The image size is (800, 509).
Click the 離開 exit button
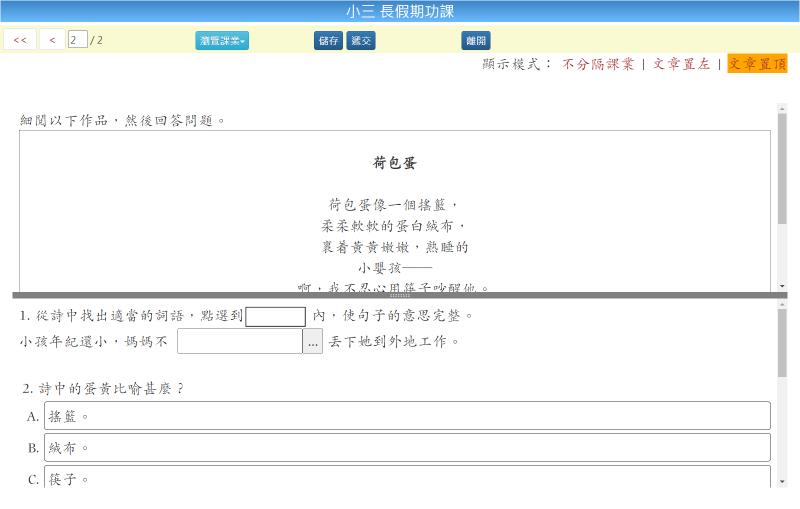(476, 40)
